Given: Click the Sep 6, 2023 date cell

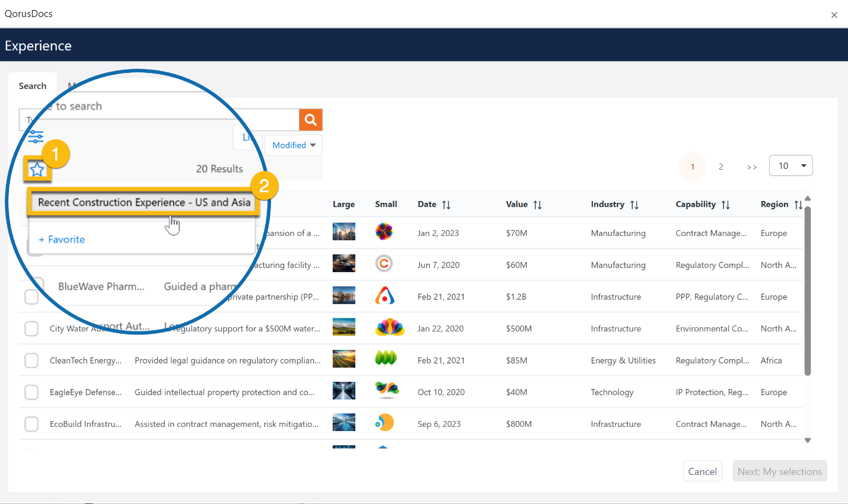Looking at the screenshot, I should point(439,424).
